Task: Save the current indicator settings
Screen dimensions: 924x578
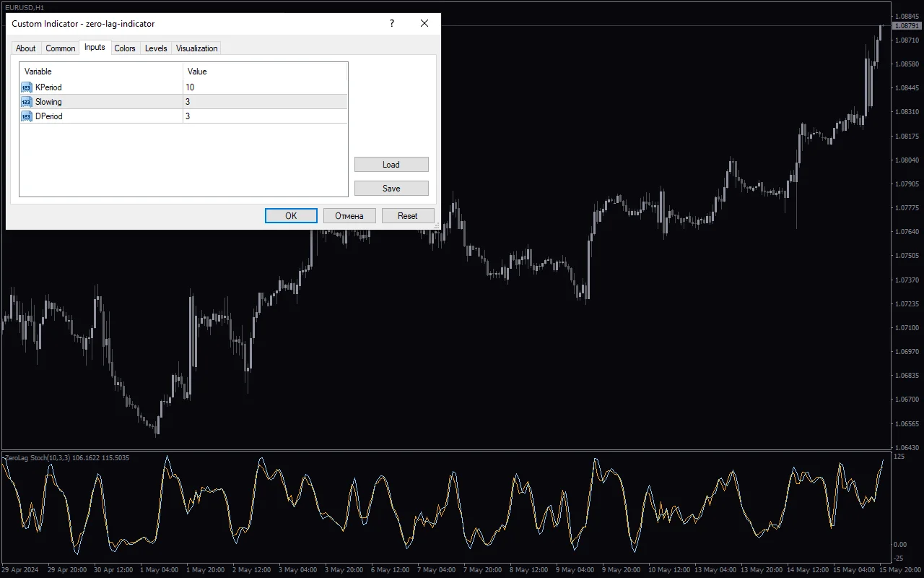Action: pos(391,188)
